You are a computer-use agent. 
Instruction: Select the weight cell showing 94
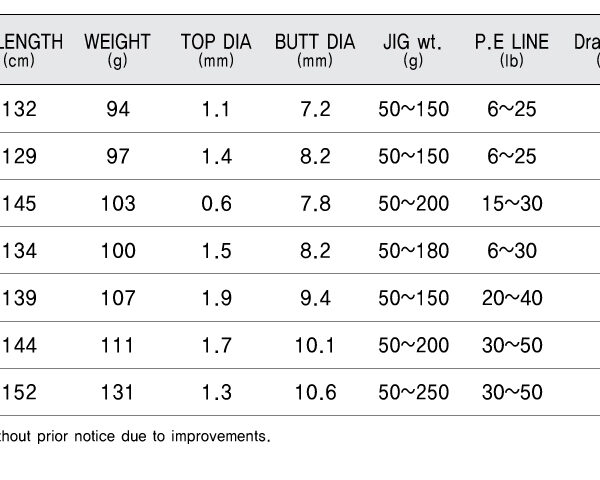click(118, 109)
